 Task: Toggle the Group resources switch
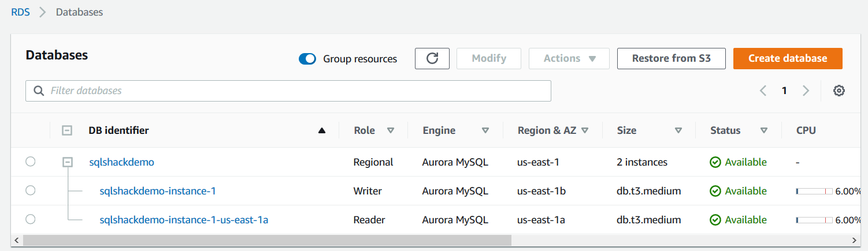coord(307,59)
